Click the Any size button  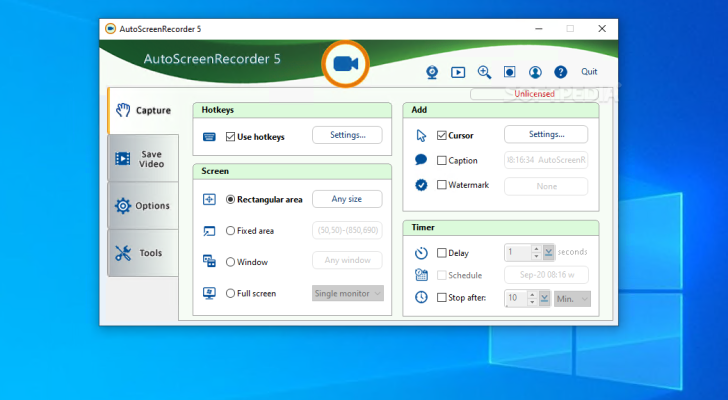point(347,199)
